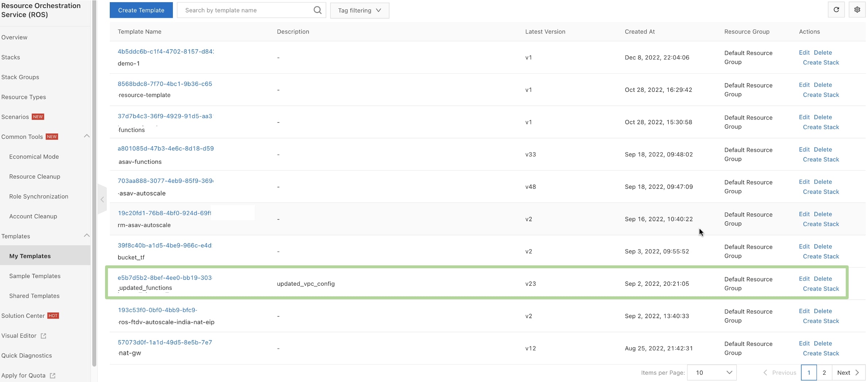This screenshot has width=868, height=382.
Task: Open Resource Cleanup tool
Action: (x=35, y=176)
